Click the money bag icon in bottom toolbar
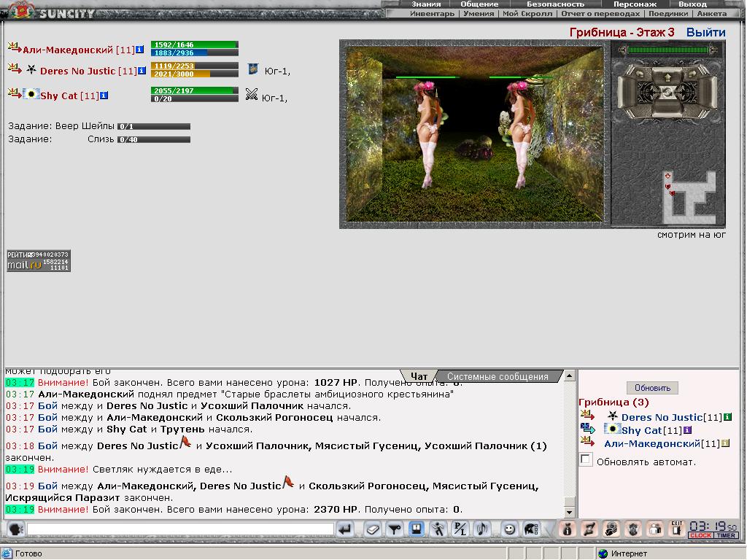The width and height of the screenshot is (747, 560). pos(567,529)
